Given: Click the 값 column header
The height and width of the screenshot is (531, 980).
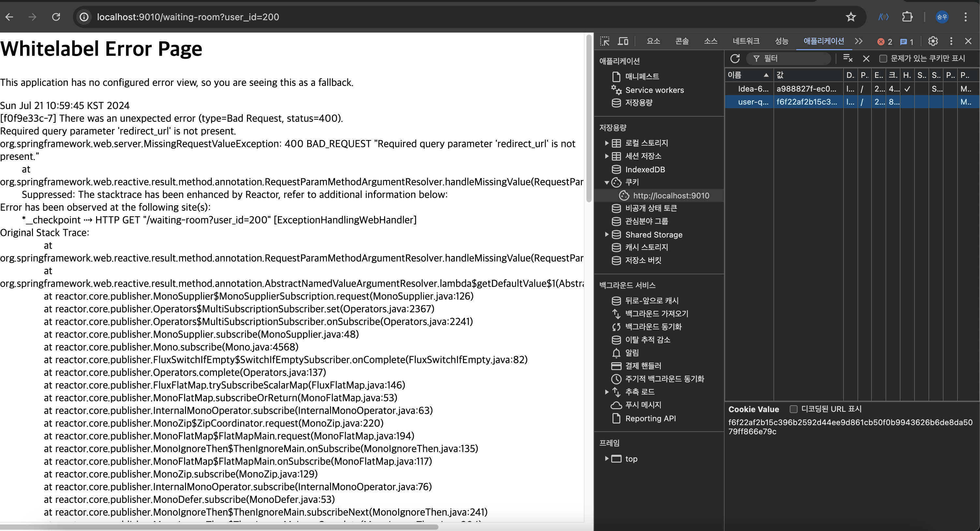Looking at the screenshot, I should 808,75.
